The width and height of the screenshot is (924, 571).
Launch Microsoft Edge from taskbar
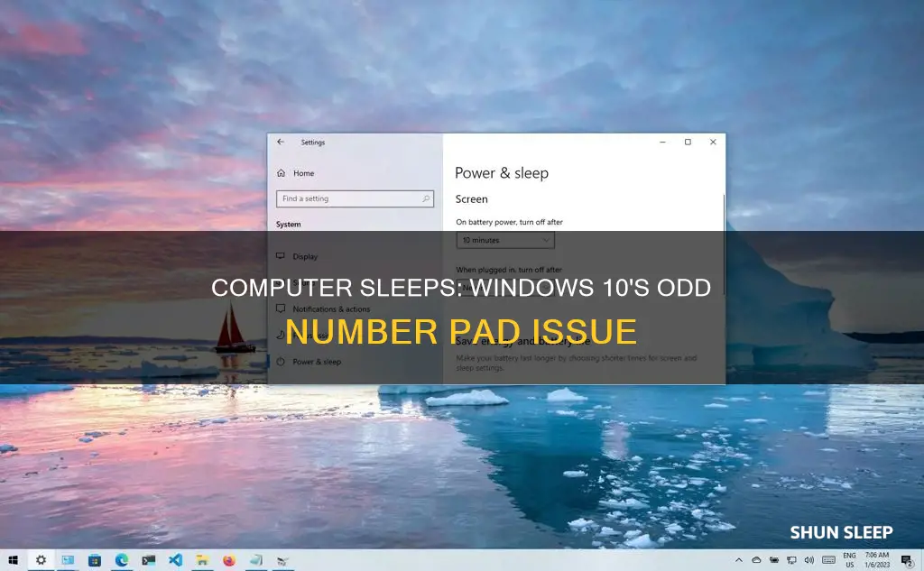(122, 560)
